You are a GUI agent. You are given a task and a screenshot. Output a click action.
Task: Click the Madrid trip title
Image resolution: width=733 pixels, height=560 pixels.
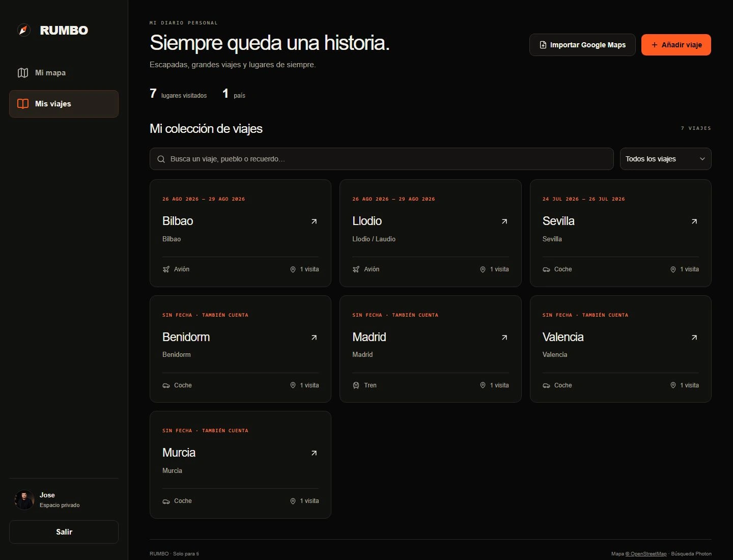click(x=369, y=337)
